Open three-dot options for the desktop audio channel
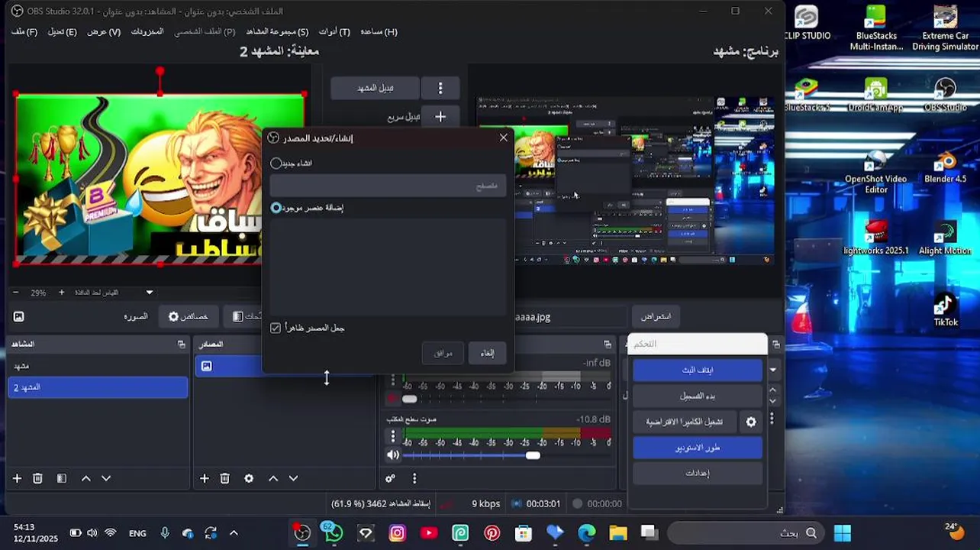980x550 pixels. 393,436
